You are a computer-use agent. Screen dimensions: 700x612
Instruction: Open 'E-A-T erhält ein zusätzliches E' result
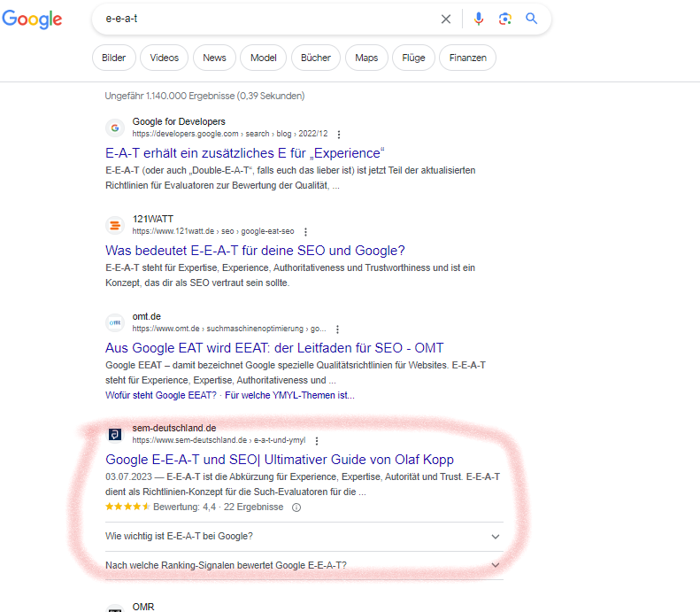click(244, 153)
